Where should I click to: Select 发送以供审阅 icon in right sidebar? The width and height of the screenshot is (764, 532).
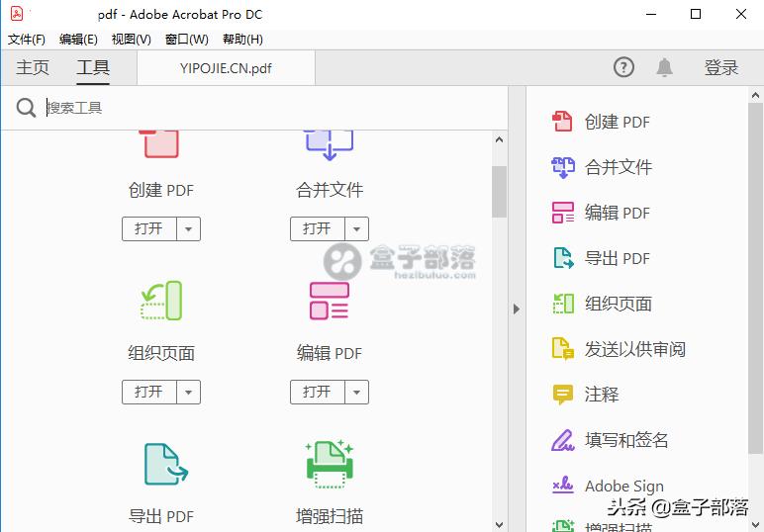click(563, 348)
